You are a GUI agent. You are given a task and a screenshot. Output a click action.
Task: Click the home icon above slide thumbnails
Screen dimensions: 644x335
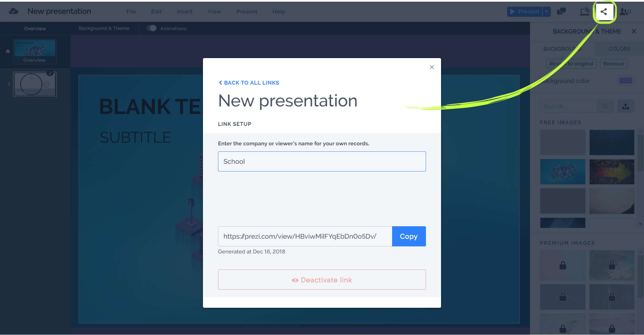pyautogui.click(x=7, y=51)
